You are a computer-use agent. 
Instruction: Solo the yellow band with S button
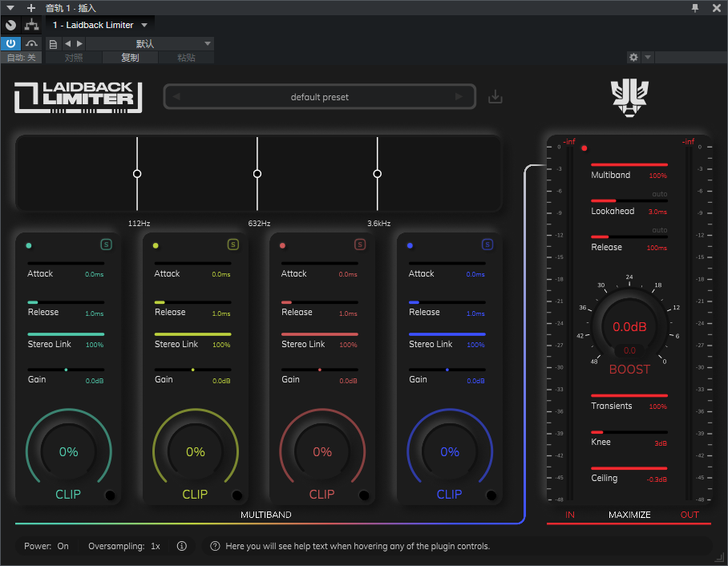point(233,245)
